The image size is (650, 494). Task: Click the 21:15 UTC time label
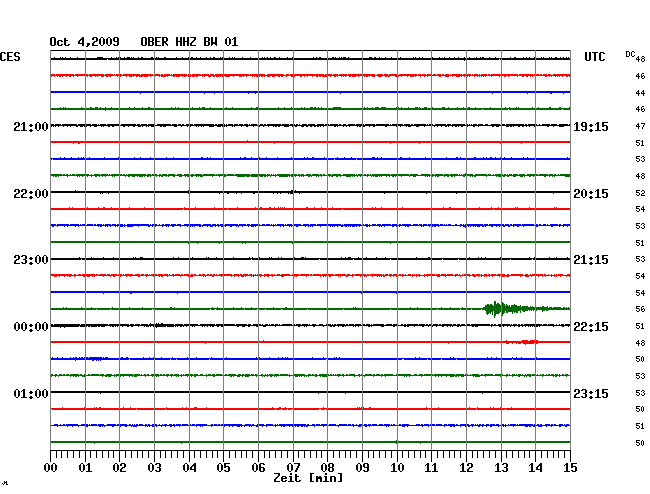[x=591, y=260]
